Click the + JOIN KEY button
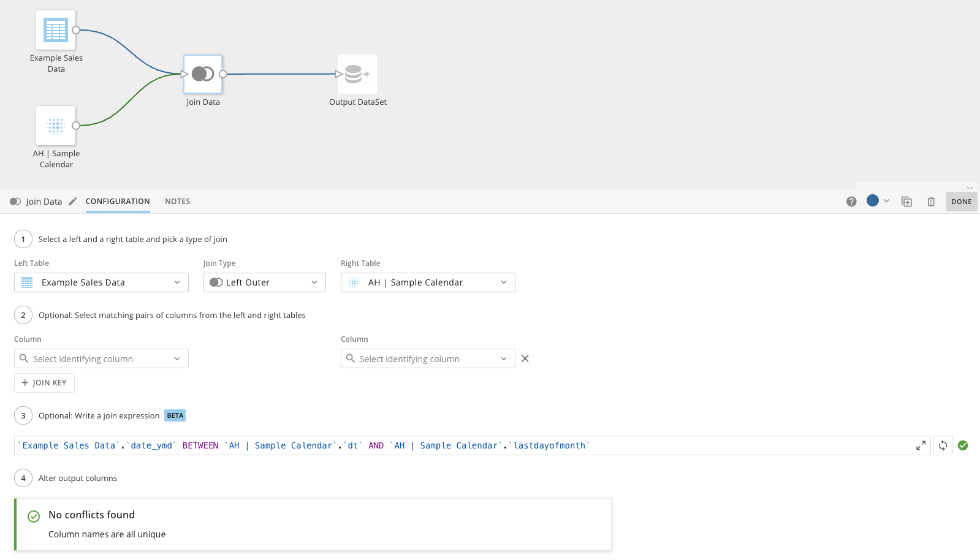This screenshot has height=560, width=980. pyautogui.click(x=44, y=383)
